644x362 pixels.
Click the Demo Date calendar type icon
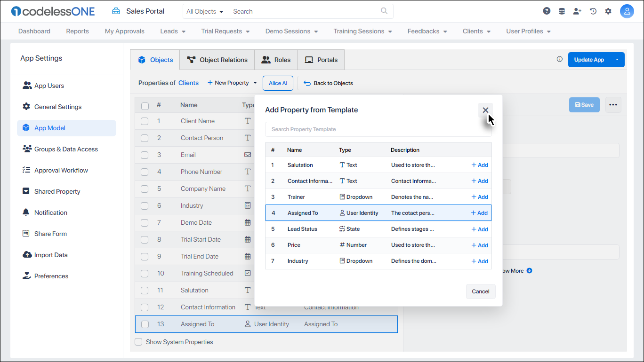[x=248, y=222]
